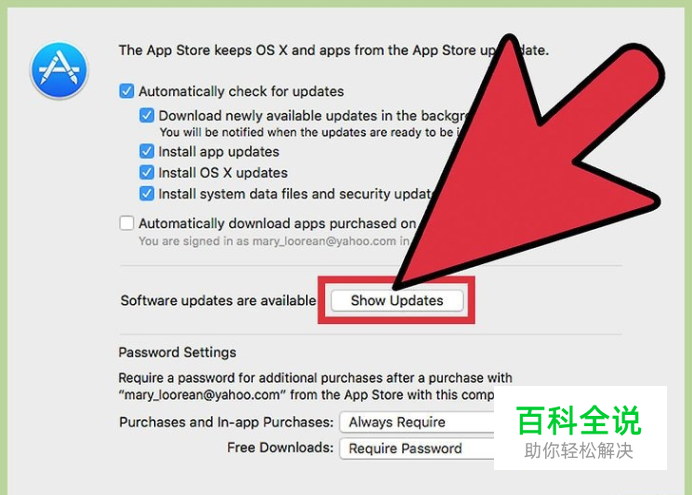Click the Install OS X updates label
This screenshot has width=692, height=495.
click(x=223, y=172)
